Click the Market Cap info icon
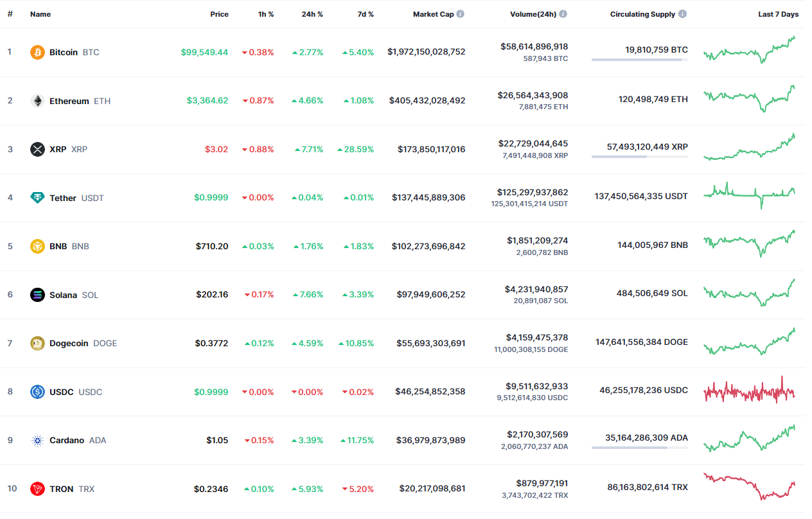Viewport: 812px width, 519px height. coord(461,13)
